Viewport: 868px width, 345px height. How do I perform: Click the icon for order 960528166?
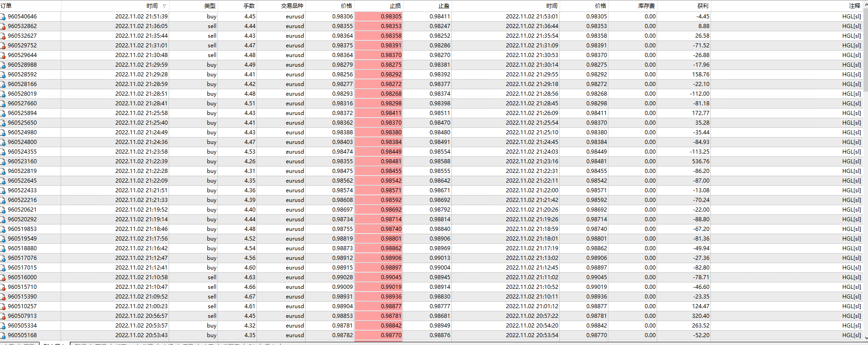point(3,84)
